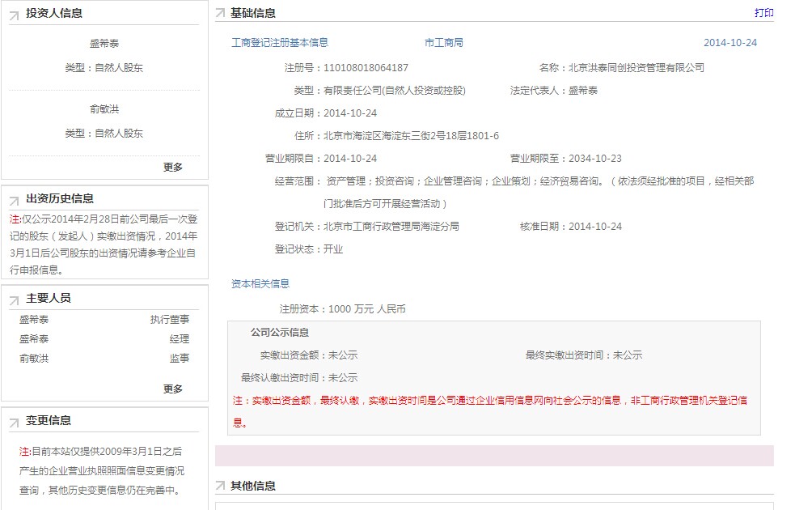Viewport: 812px width, 510px height.
Task: Click arrow icon beside 基础信息 header
Action: point(220,15)
